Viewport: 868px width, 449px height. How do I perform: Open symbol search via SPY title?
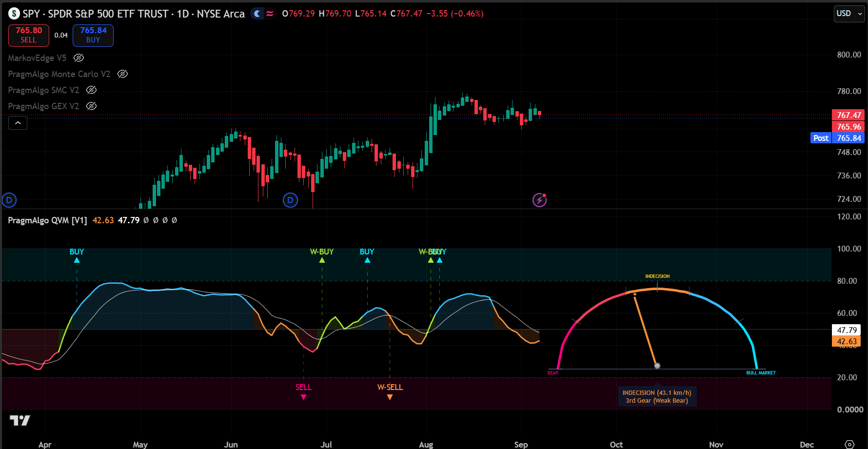[x=134, y=14]
